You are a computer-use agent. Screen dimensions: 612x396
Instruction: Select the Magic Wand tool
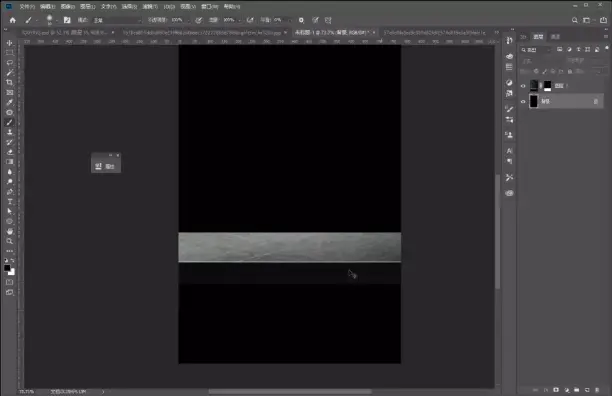point(10,73)
